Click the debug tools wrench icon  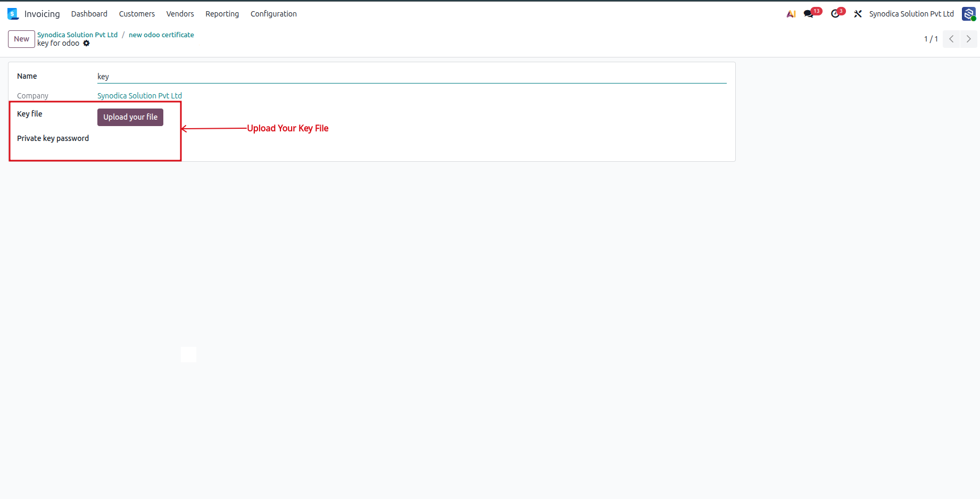(x=858, y=14)
